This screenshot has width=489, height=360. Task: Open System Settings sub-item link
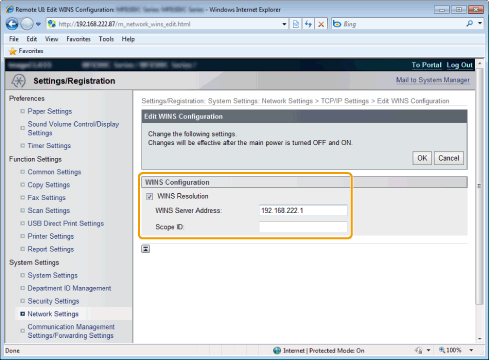tap(52, 275)
